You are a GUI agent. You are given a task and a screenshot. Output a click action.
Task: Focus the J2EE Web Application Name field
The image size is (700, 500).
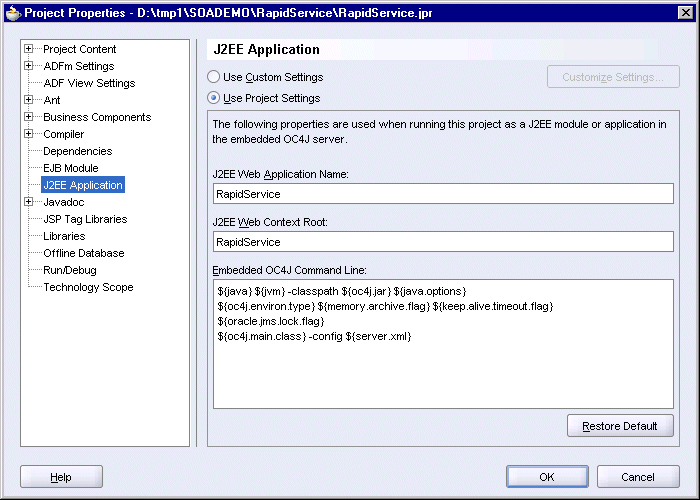tap(443, 194)
